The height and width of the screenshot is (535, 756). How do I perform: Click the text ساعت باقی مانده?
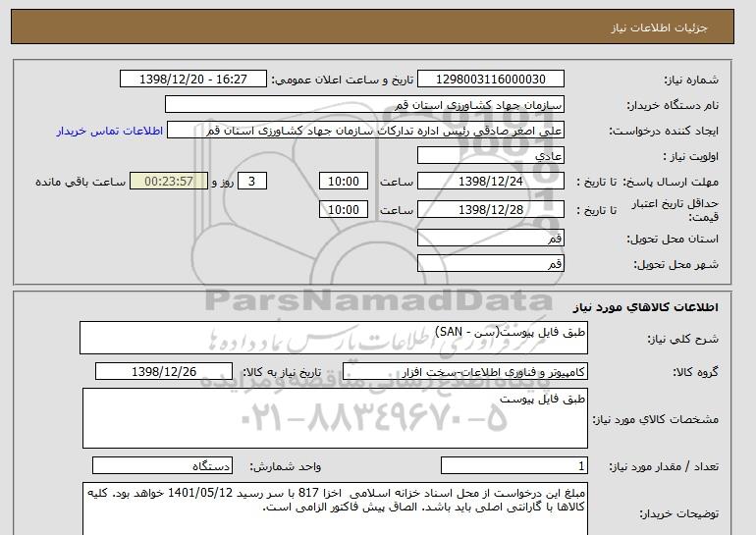(x=81, y=183)
